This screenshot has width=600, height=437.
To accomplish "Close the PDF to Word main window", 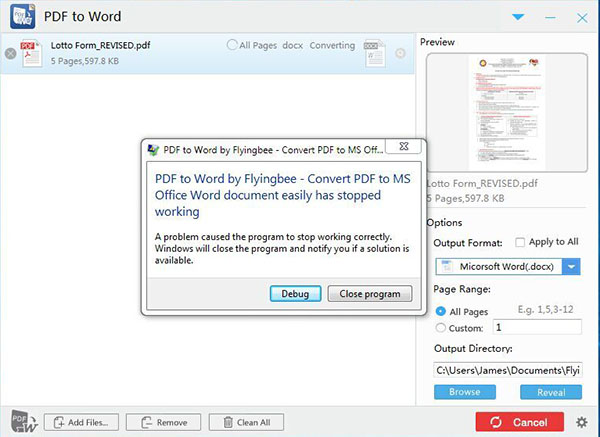I will (582, 18).
